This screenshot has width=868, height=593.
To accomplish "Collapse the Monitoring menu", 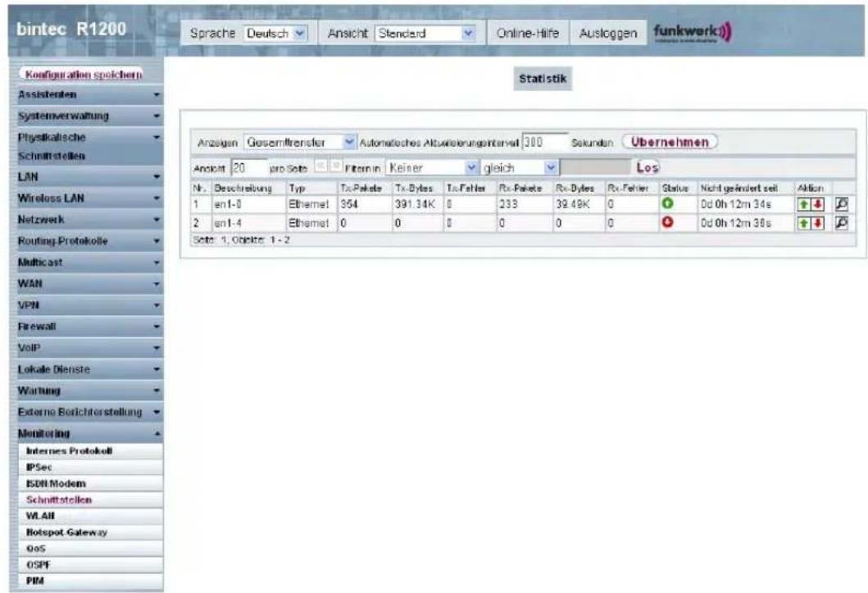I will 86,434.
